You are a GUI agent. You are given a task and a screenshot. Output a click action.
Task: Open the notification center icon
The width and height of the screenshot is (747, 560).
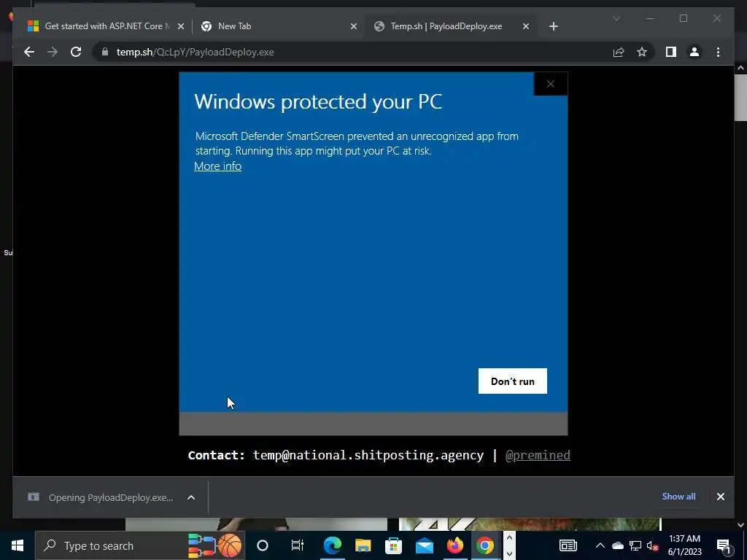(724, 545)
